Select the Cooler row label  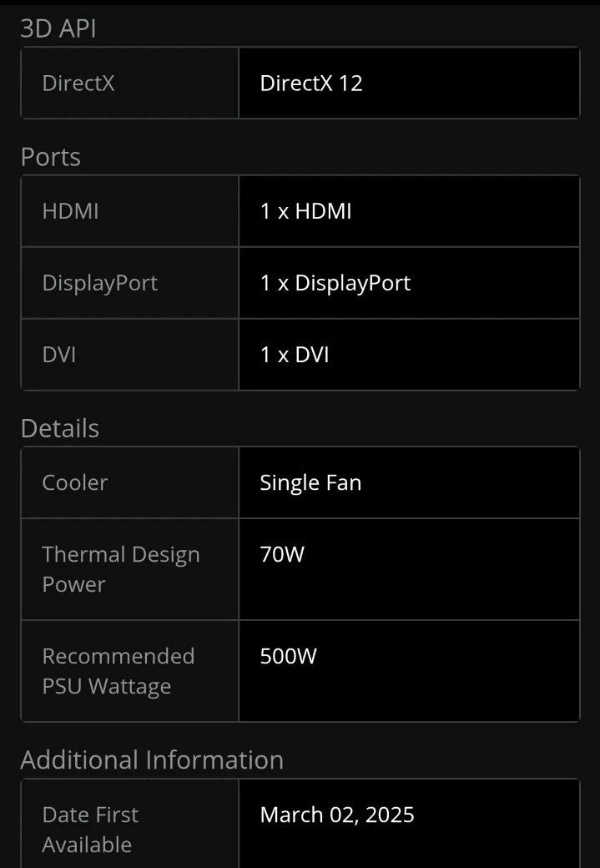click(x=75, y=482)
